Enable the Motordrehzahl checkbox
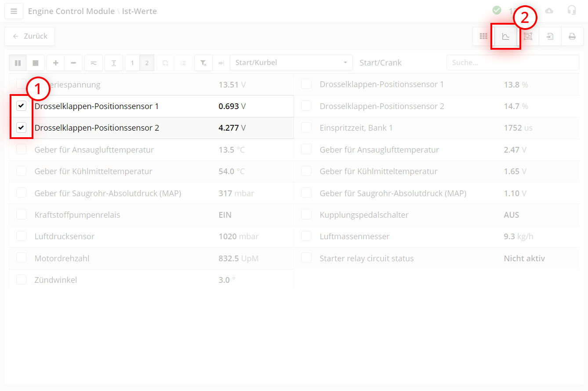Image resolution: width=588 pixels, height=391 pixels. click(x=21, y=258)
